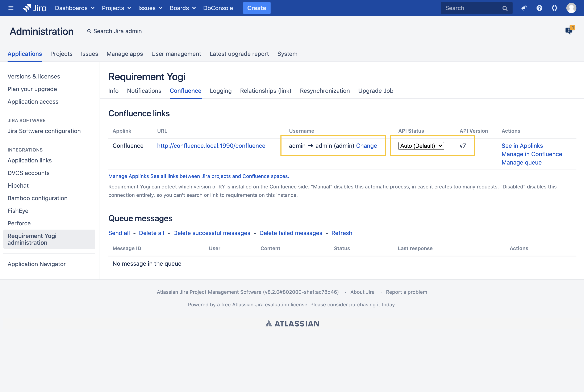Open the user profile avatar
The image size is (584, 392).
pyautogui.click(x=571, y=8)
